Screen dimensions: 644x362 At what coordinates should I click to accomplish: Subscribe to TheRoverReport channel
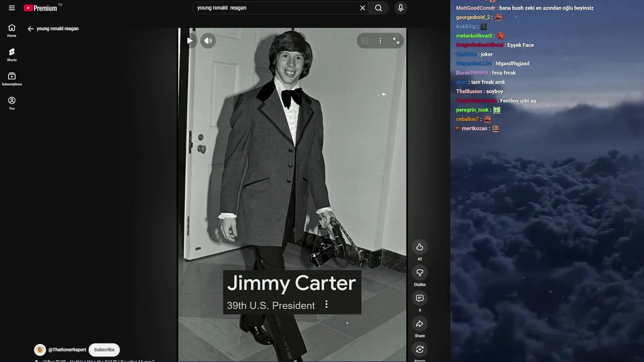[x=104, y=350]
